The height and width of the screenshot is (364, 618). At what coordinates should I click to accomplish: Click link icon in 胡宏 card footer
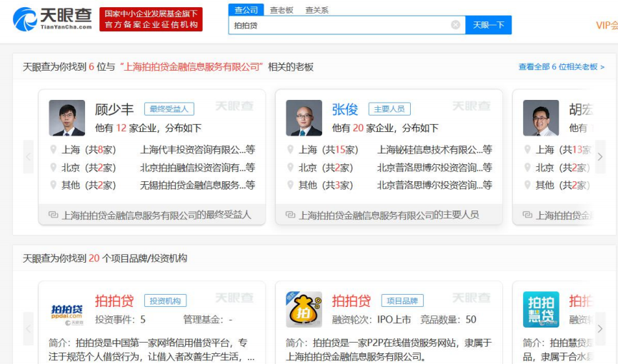tap(527, 215)
